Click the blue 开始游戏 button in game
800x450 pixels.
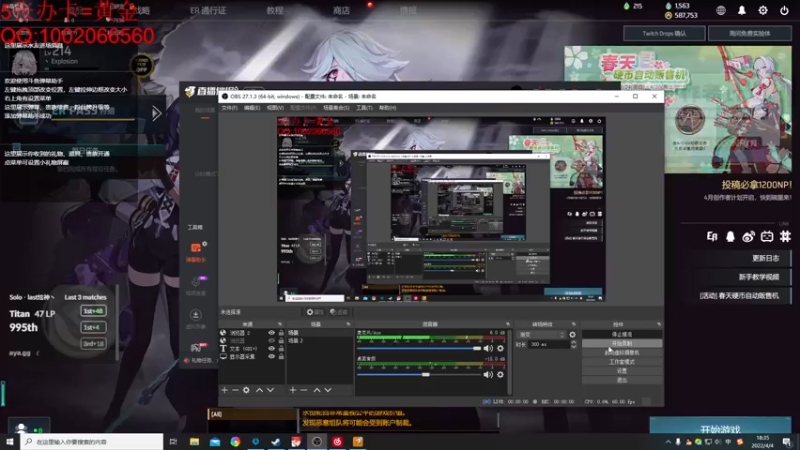point(720,427)
